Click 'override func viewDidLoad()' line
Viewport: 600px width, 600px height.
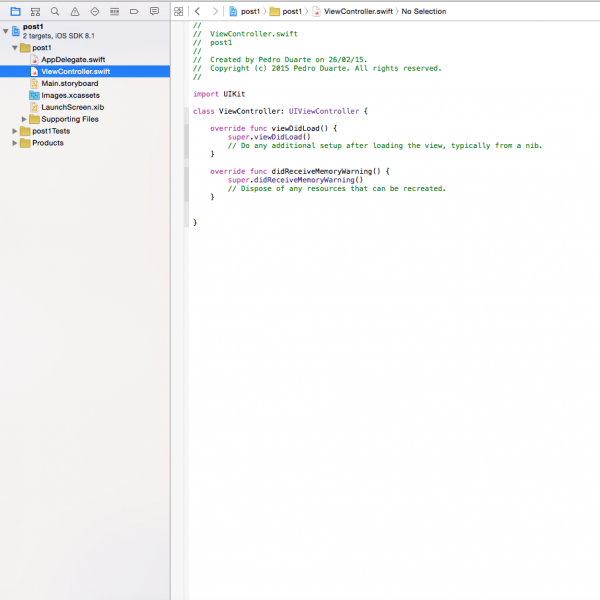tap(274, 129)
